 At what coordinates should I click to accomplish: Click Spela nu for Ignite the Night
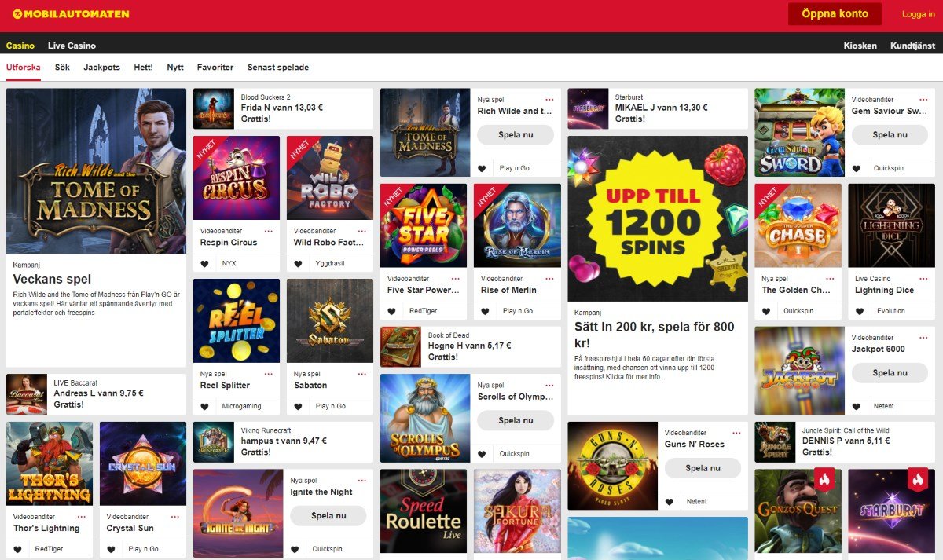click(x=328, y=516)
